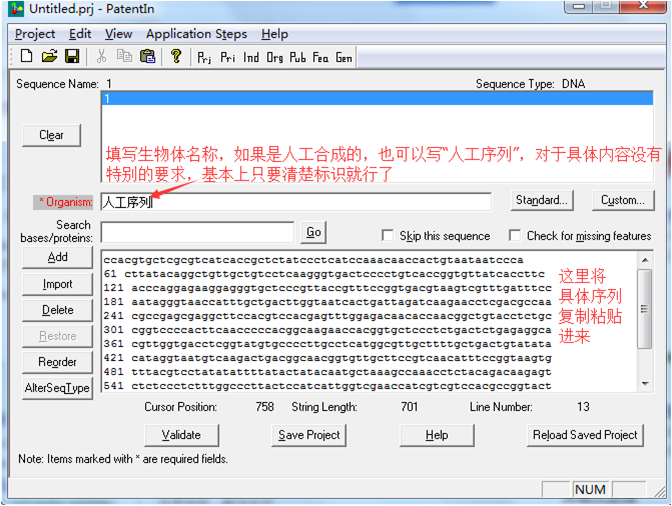Viewport: 672px width, 506px height.
Task: Click the AlterSeqType button
Action: pyautogui.click(x=57, y=388)
